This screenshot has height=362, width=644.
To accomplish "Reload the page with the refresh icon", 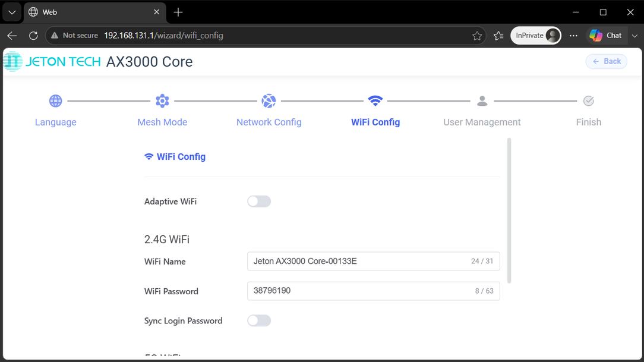I will click(33, 36).
